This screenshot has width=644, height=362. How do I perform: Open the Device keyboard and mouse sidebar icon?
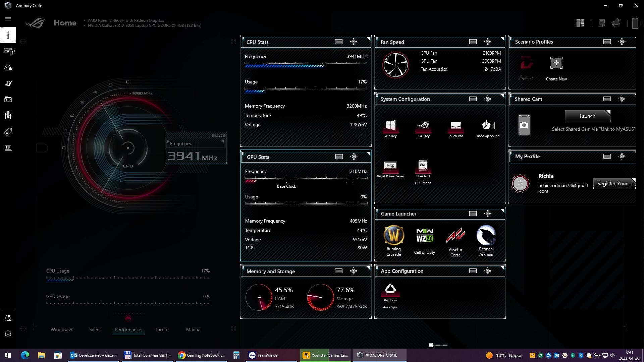click(x=8, y=51)
